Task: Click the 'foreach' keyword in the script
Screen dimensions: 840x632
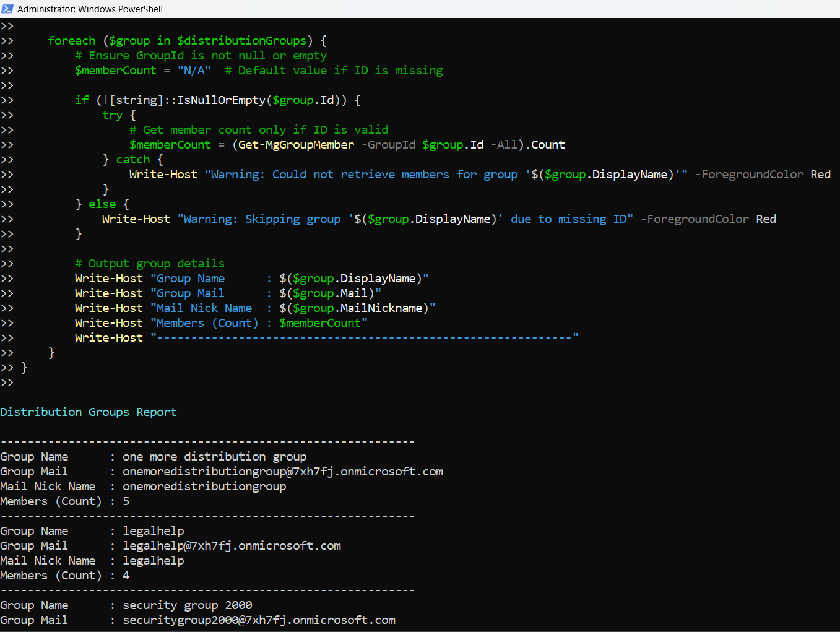Action: [72, 41]
